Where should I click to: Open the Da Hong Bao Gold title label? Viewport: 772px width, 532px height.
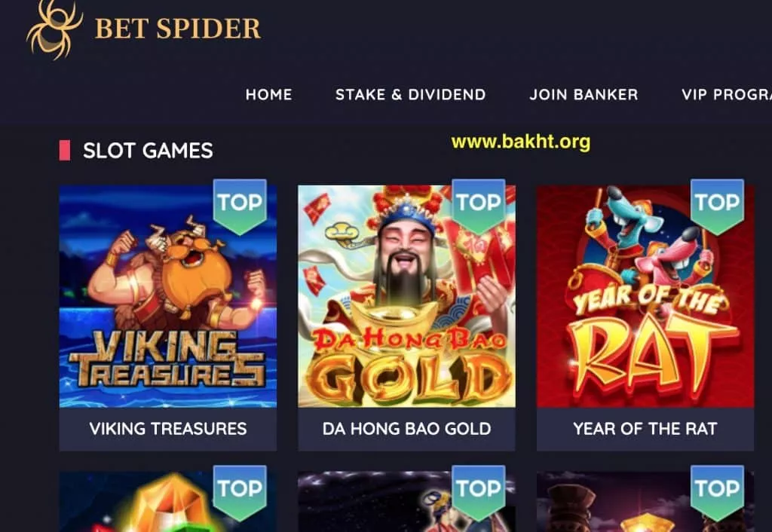pos(406,429)
